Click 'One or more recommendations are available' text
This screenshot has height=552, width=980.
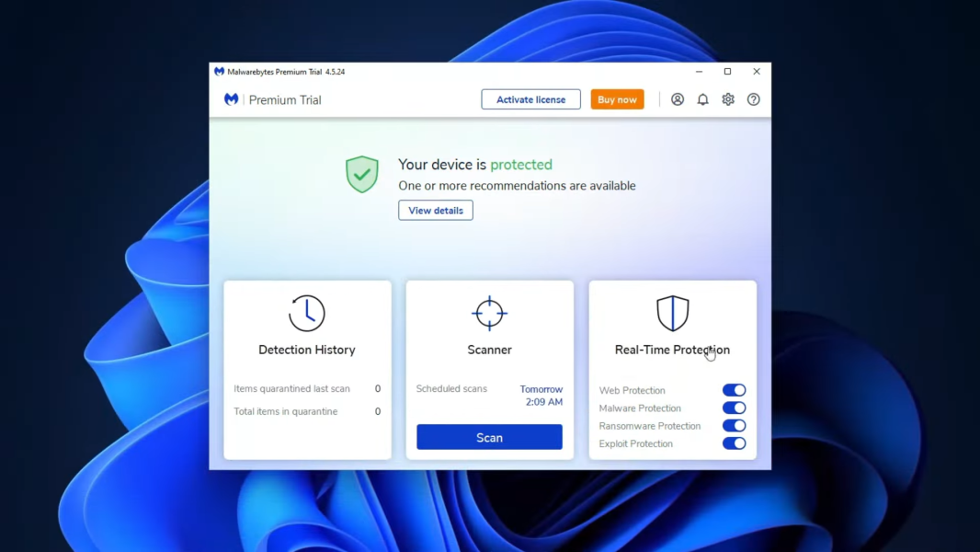(x=517, y=186)
